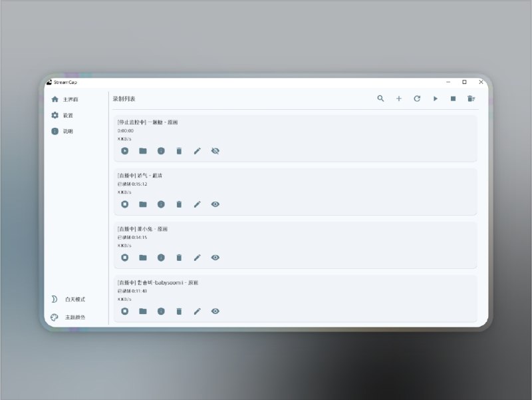Image resolution: width=532 pixels, height=400 pixels.
Task: Open 设置 settings in the sidebar
Action: pyautogui.click(x=67, y=115)
